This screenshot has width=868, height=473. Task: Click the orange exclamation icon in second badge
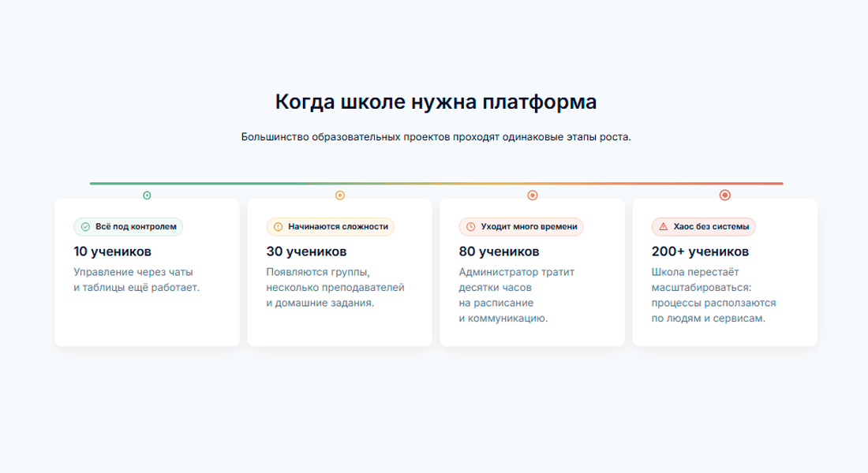(278, 227)
